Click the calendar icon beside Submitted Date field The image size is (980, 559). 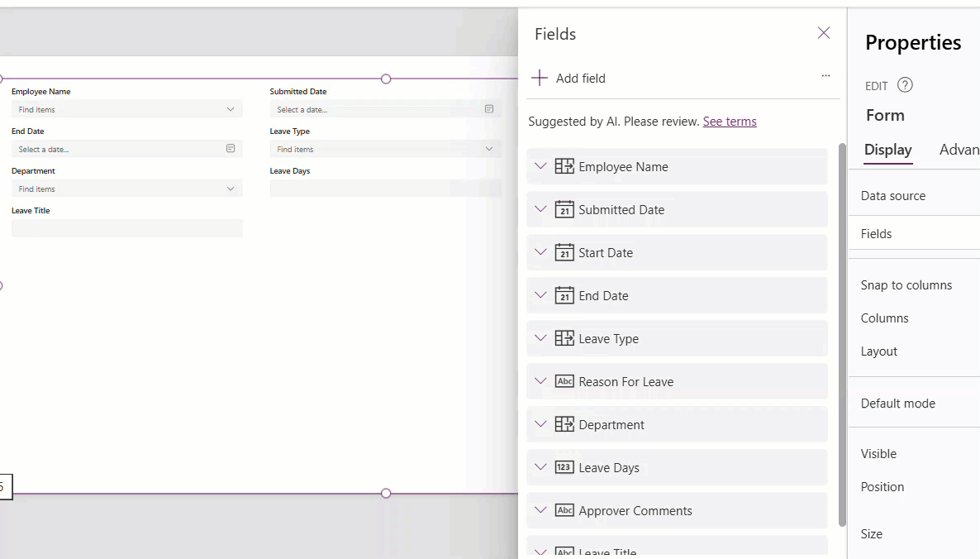(x=564, y=209)
